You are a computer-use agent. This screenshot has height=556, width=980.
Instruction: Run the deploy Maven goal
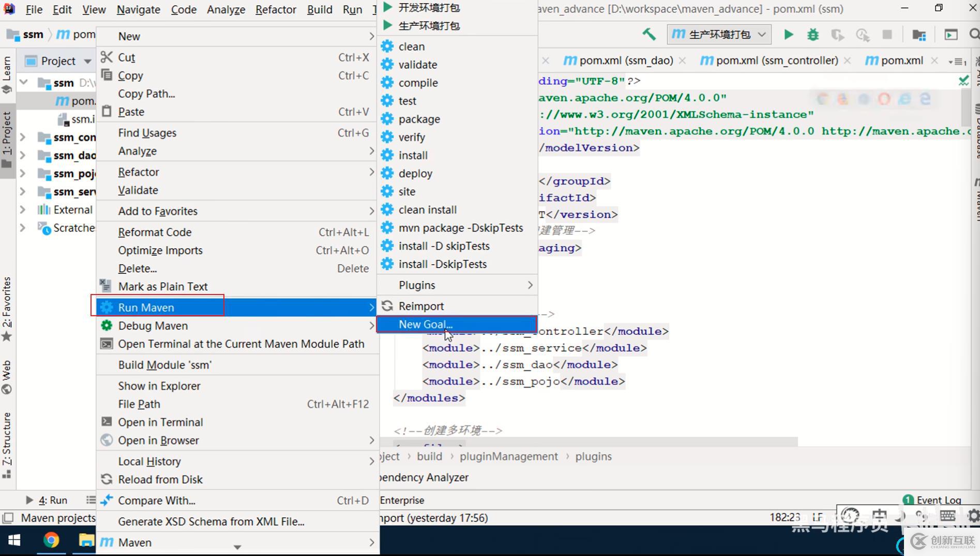coord(458,173)
